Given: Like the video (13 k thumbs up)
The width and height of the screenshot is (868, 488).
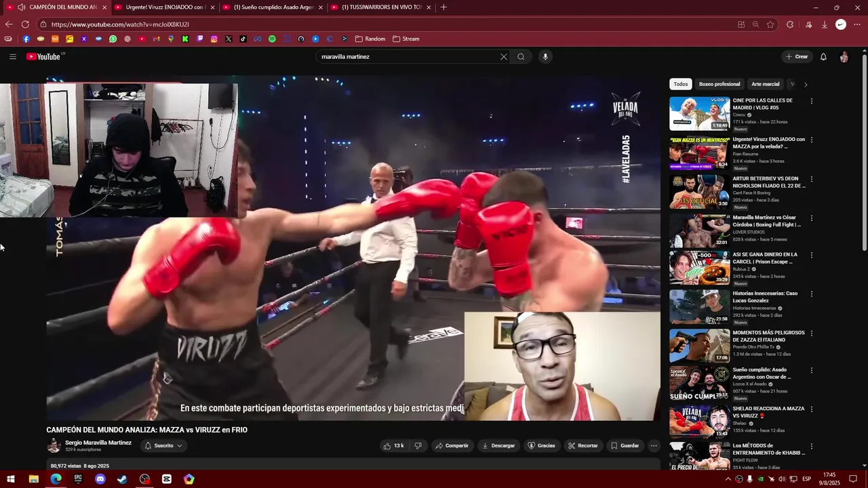Looking at the screenshot, I should (393, 445).
